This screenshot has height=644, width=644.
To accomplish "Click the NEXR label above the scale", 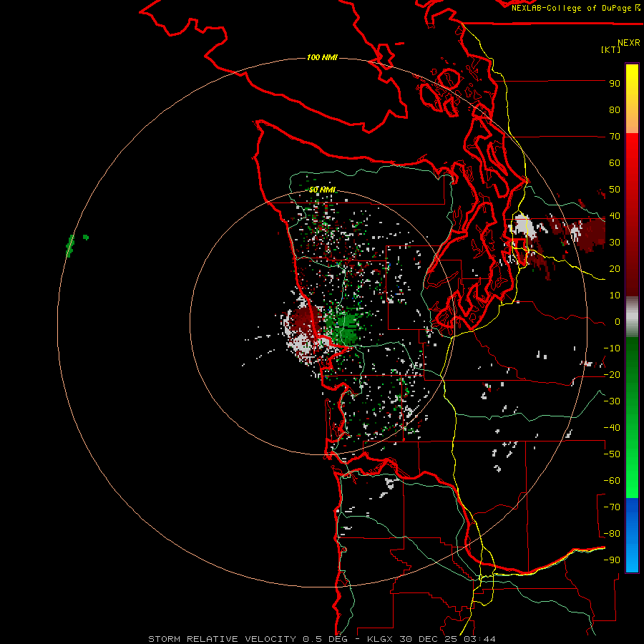I will point(629,43).
